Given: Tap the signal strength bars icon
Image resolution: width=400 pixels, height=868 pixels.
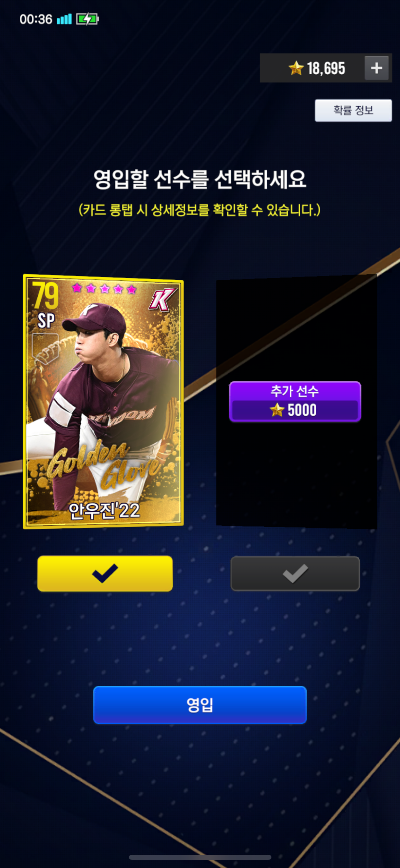Looking at the screenshot, I should tap(64, 19).
